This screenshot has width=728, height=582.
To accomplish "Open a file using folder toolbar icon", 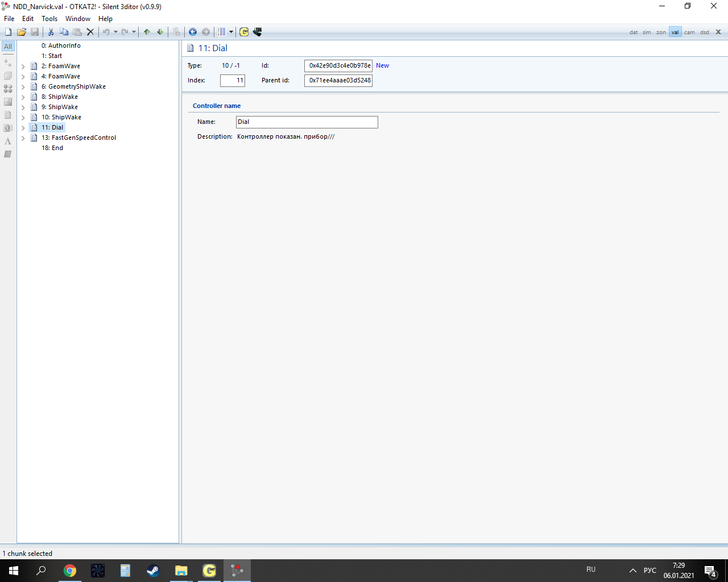I will (x=22, y=32).
